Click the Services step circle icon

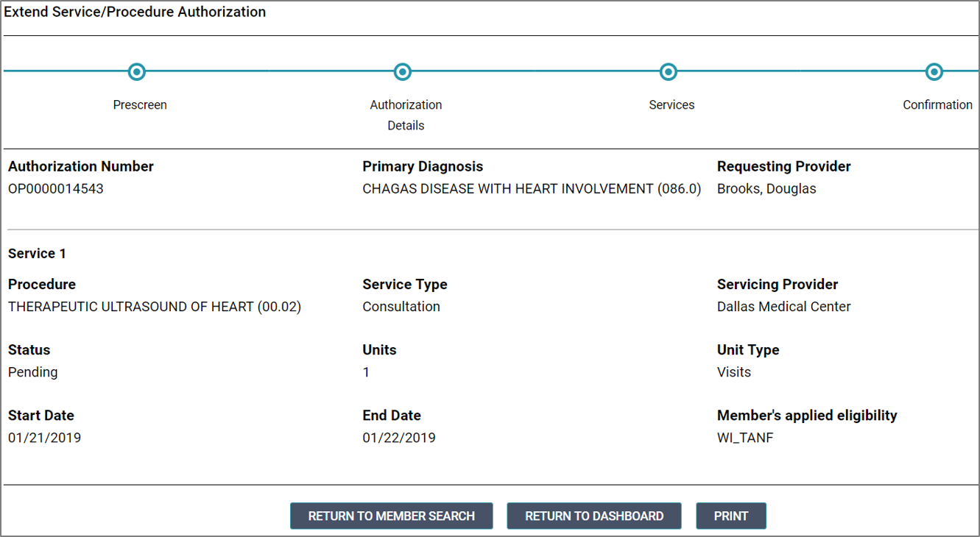click(x=668, y=71)
